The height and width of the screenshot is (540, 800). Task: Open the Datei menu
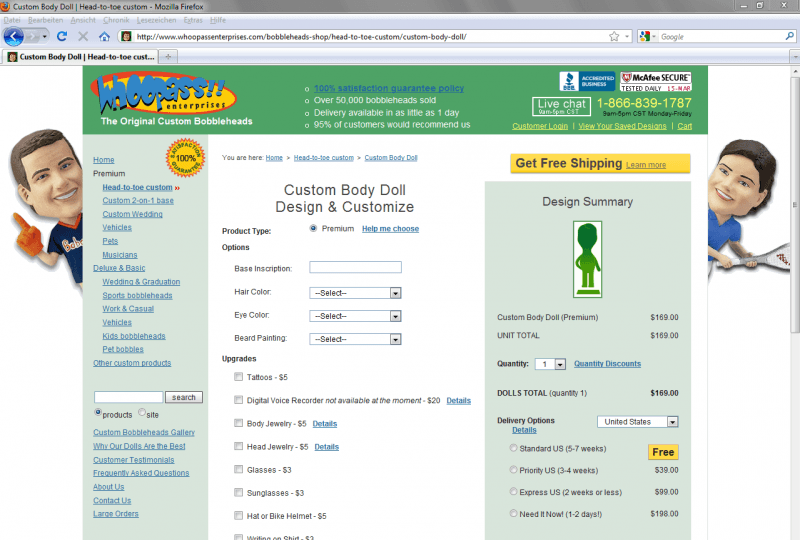pyautogui.click(x=12, y=20)
